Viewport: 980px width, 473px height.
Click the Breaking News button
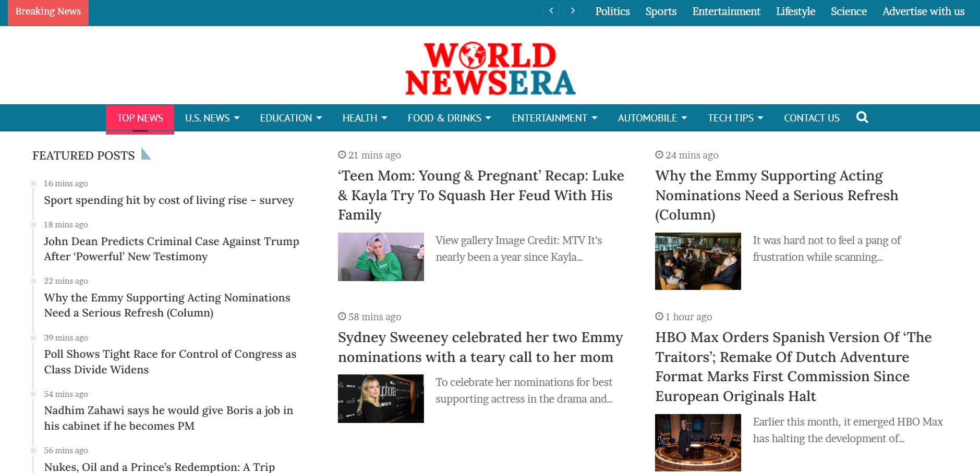[48, 12]
